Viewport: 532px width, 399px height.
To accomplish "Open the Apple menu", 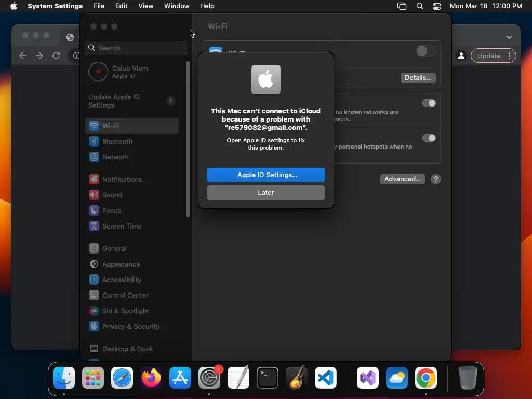I will [14, 6].
